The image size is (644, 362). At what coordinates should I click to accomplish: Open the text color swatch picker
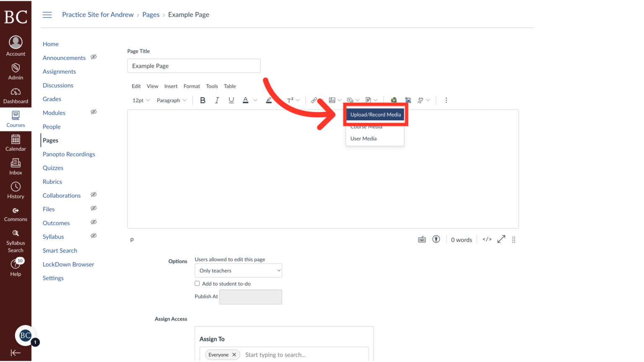click(245, 100)
